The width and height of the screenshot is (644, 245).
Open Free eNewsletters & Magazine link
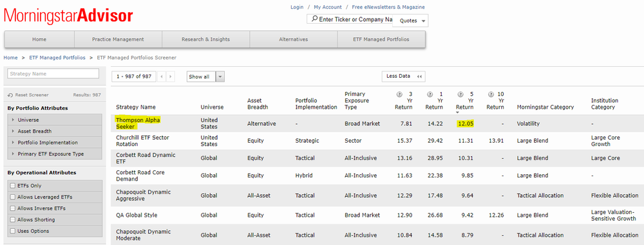pos(388,7)
